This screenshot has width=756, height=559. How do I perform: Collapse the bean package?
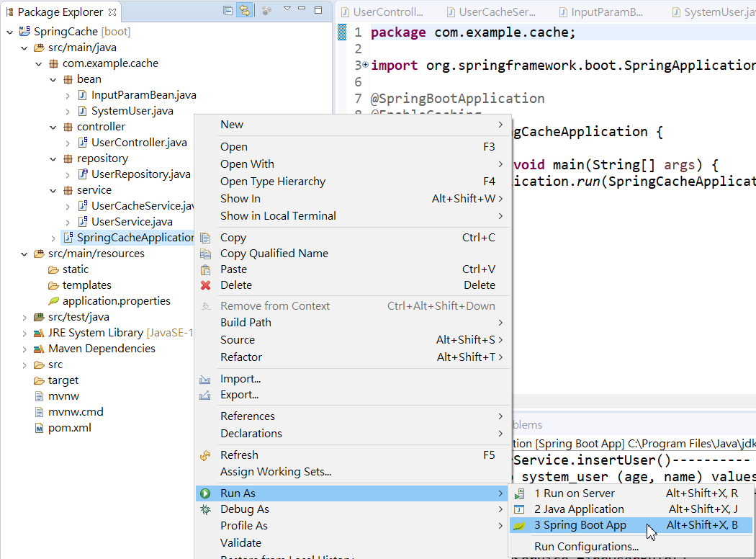pos(53,79)
